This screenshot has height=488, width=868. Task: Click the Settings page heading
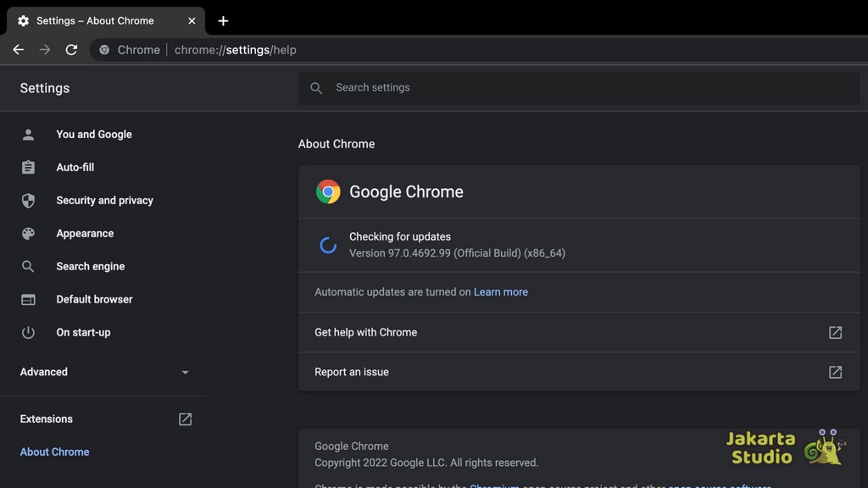pyautogui.click(x=45, y=88)
